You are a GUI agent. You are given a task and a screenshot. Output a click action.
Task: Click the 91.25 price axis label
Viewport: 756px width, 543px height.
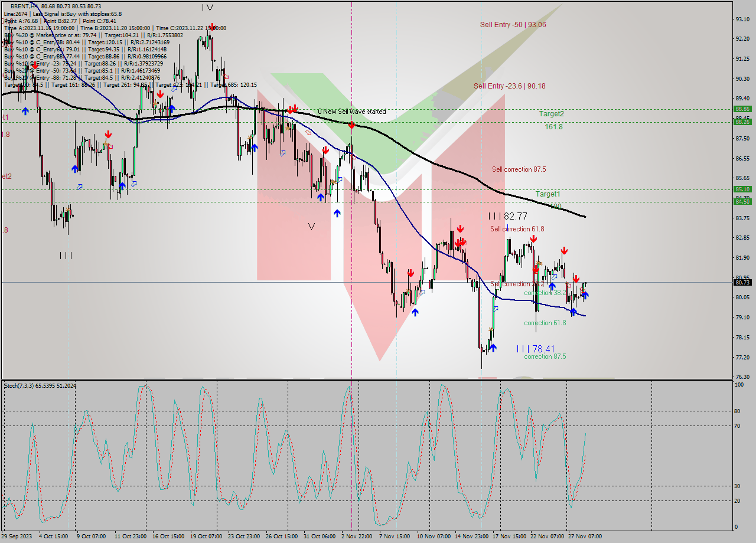point(742,59)
